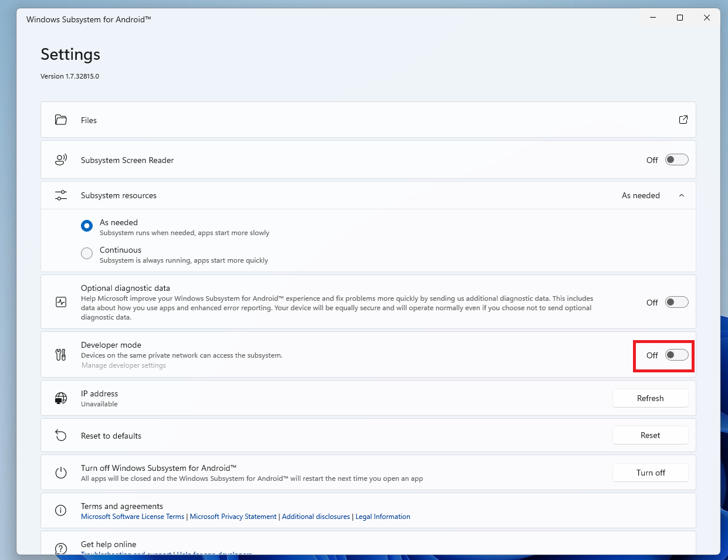Click the Reset to defaults icon

(x=61, y=435)
